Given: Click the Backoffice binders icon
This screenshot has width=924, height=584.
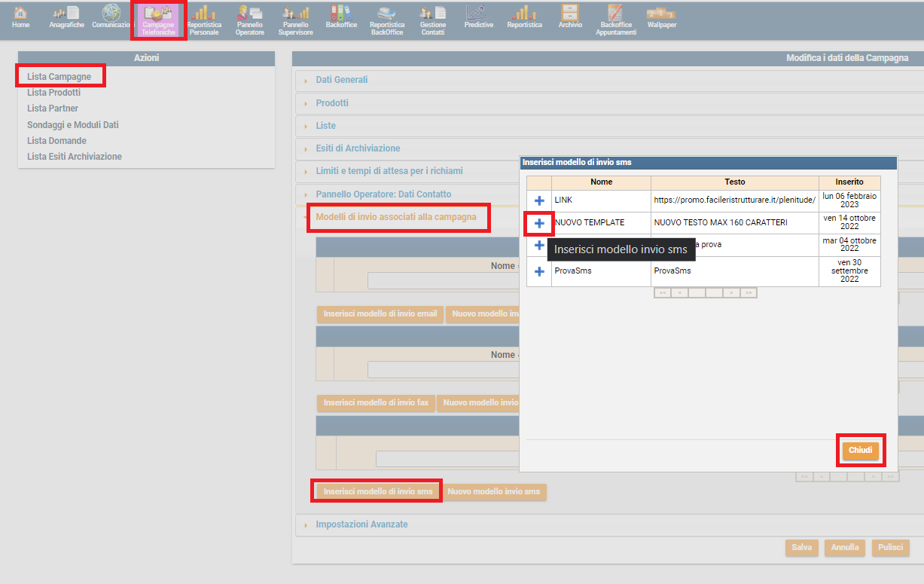Looking at the screenshot, I should click(340, 18).
